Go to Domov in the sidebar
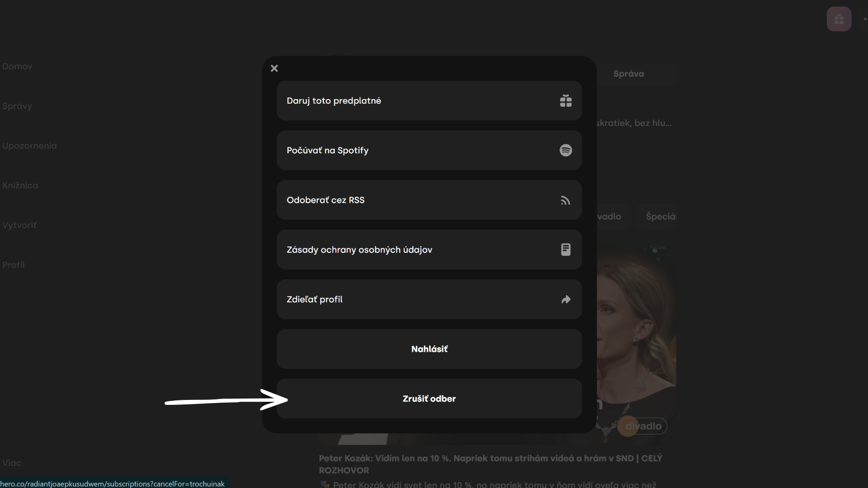This screenshot has width=868, height=488. click(17, 66)
